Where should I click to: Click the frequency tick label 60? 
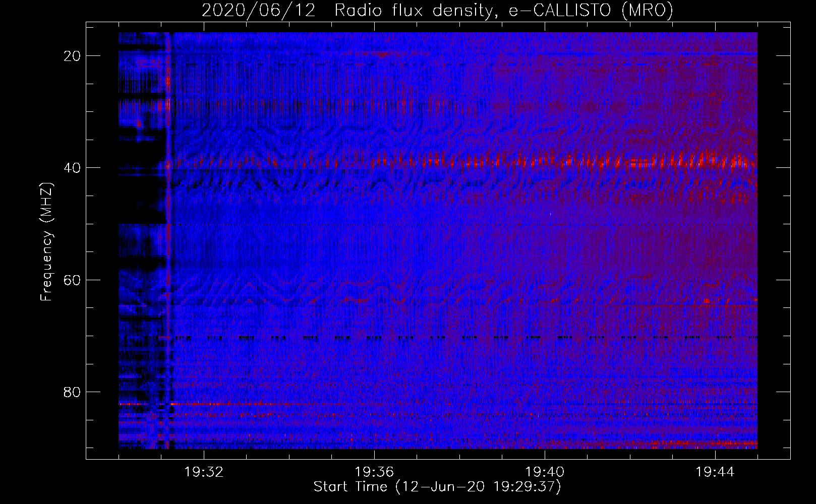[72, 280]
